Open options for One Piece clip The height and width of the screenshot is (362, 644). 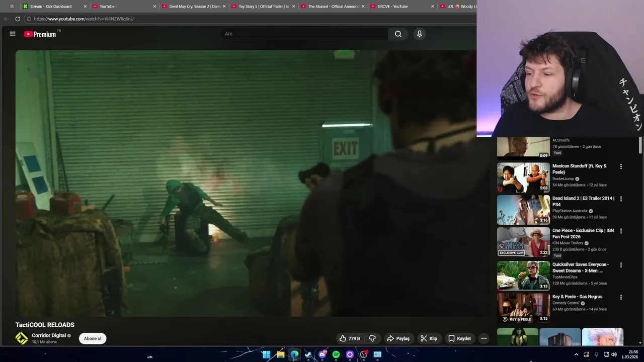tap(621, 231)
